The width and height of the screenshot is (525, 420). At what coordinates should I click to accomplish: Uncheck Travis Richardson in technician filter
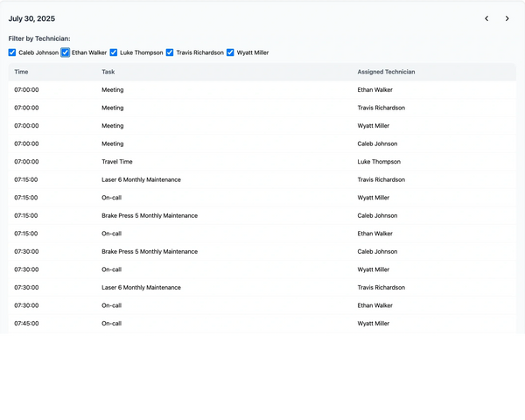pyautogui.click(x=170, y=52)
